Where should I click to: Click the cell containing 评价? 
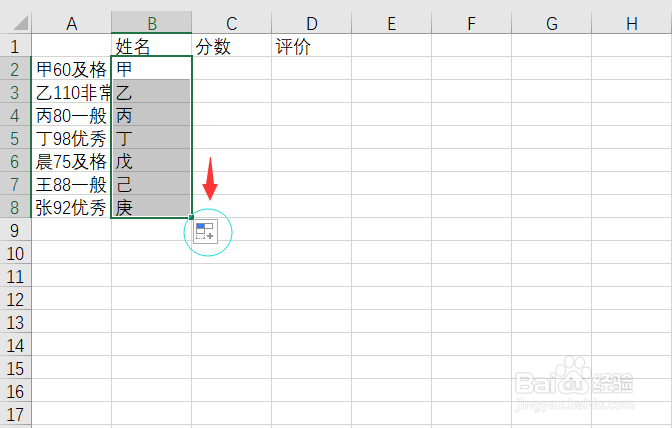[312, 45]
